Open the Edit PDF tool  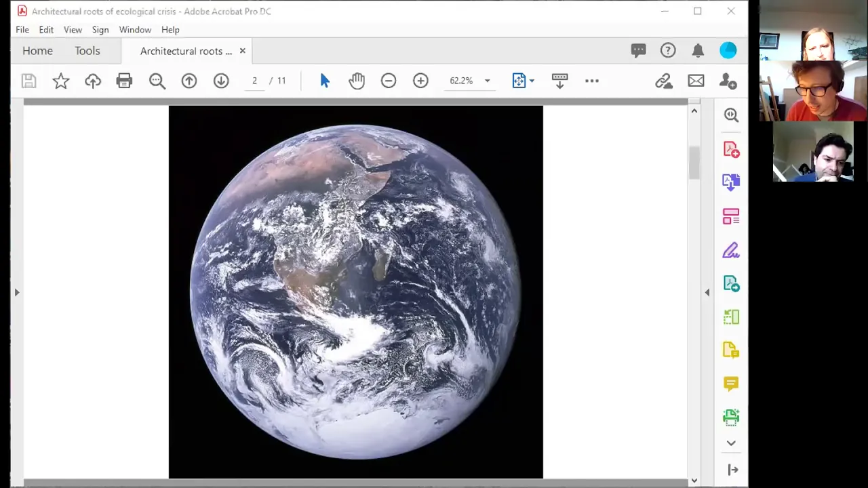pos(731,216)
